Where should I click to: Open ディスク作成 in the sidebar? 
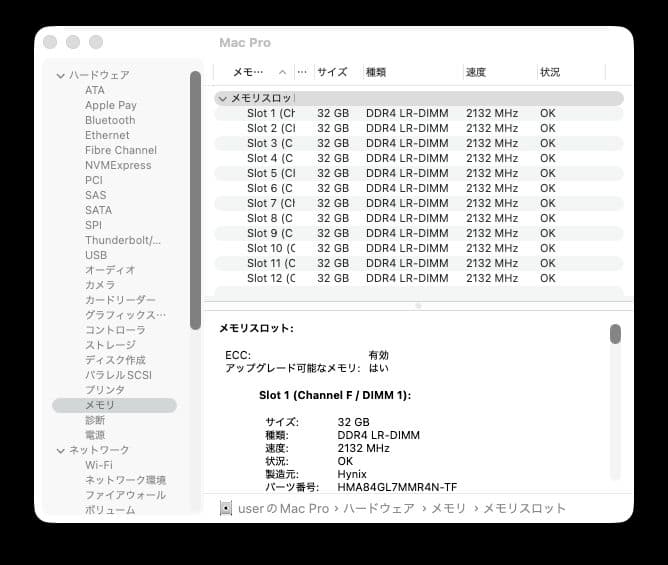click(115, 360)
